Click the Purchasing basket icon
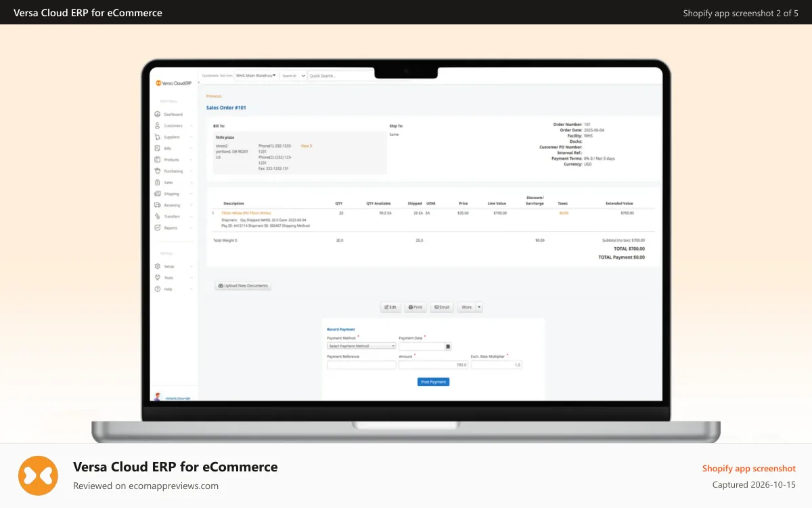 [x=157, y=171]
